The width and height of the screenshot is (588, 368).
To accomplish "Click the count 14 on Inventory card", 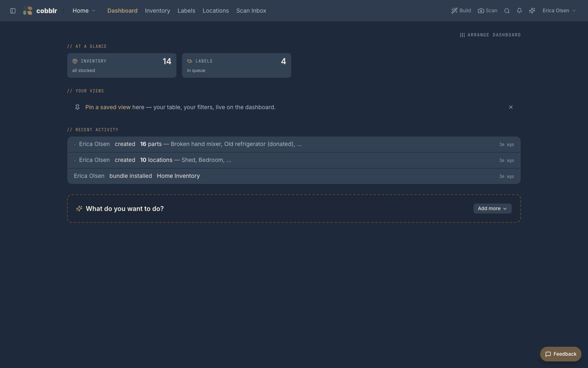I will pyautogui.click(x=167, y=61).
